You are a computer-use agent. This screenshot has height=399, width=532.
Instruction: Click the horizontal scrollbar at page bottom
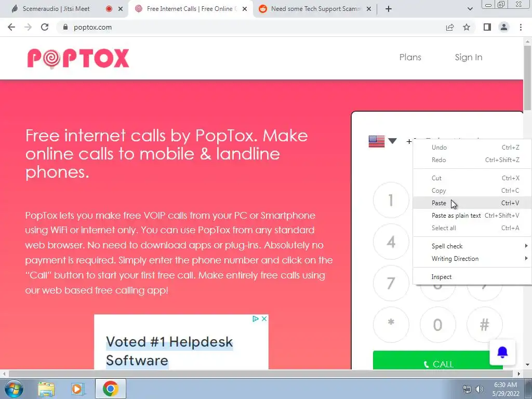(x=261, y=374)
